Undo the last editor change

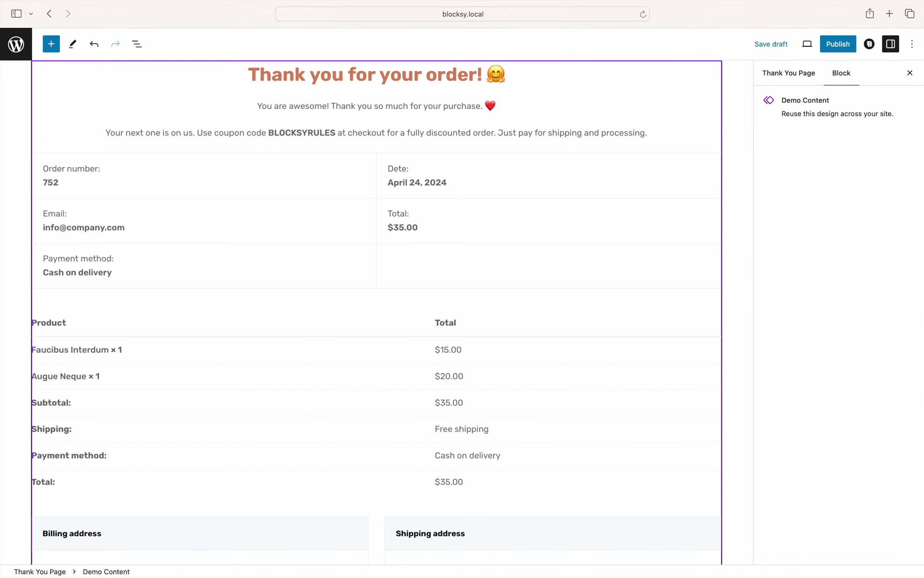pos(94,44)
